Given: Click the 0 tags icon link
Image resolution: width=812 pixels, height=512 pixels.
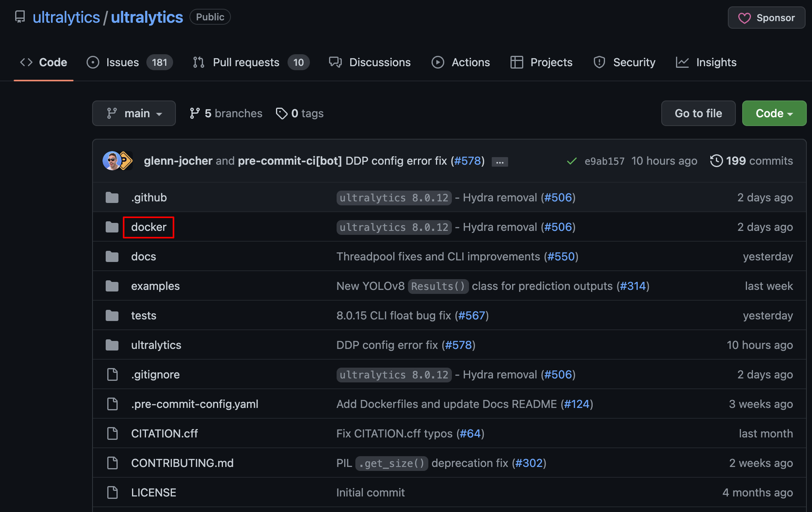Looking at the screenshot, I should (282, 113).
